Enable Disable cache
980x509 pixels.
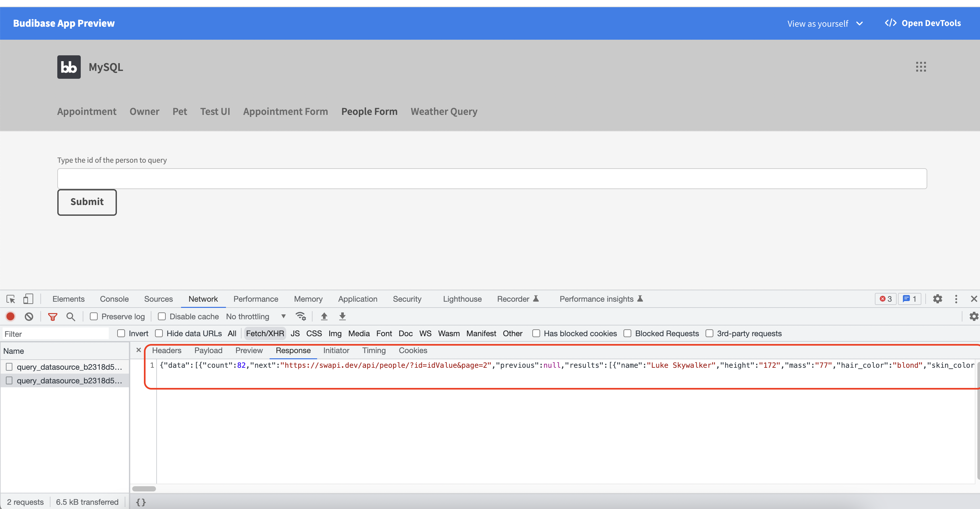click(162, 316)
